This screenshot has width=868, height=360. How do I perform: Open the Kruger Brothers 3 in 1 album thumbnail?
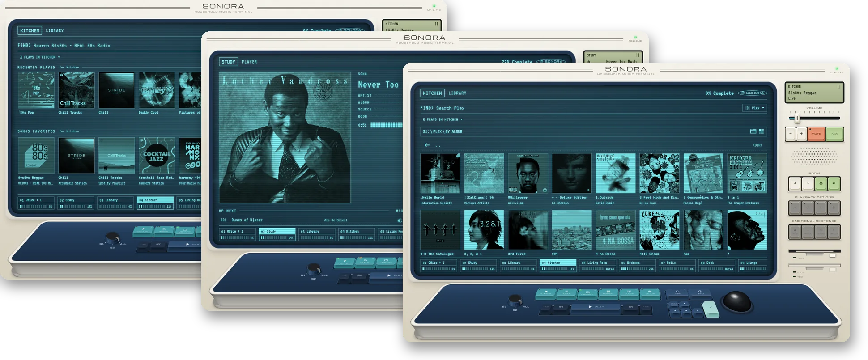(x=747, y=174)
